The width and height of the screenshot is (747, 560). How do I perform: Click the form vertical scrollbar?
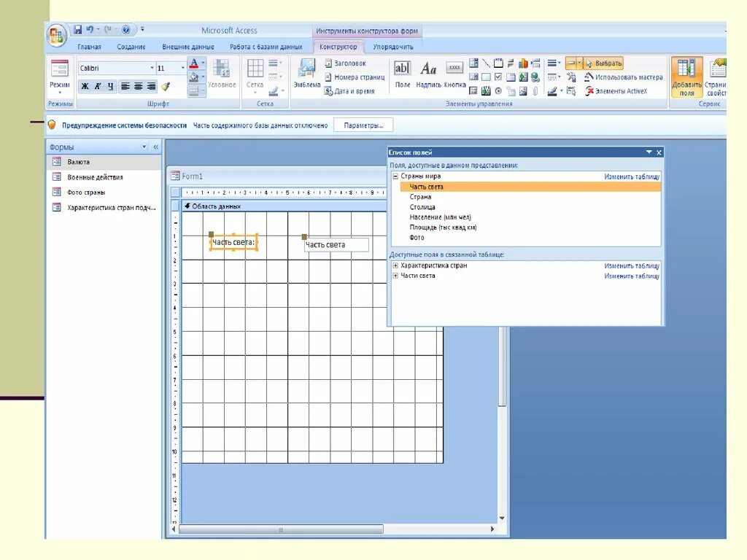click(x=502, y=367)
